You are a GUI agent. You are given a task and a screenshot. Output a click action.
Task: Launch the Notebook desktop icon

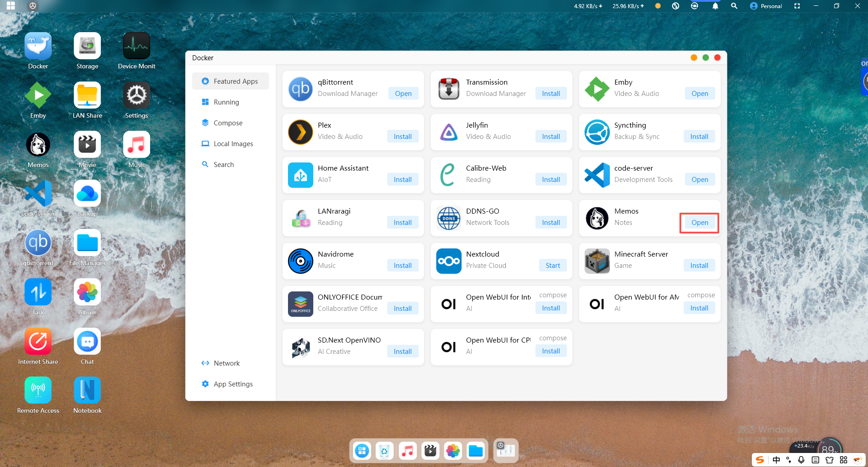(87, 391)
